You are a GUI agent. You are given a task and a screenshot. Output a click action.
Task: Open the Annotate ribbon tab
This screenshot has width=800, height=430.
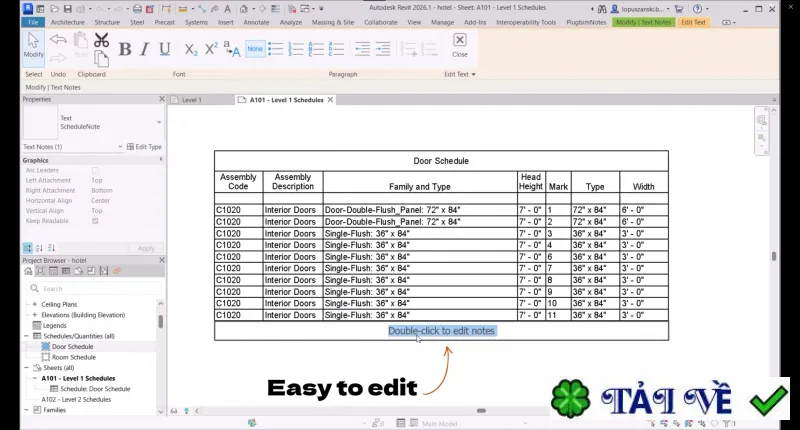point(256,22)
